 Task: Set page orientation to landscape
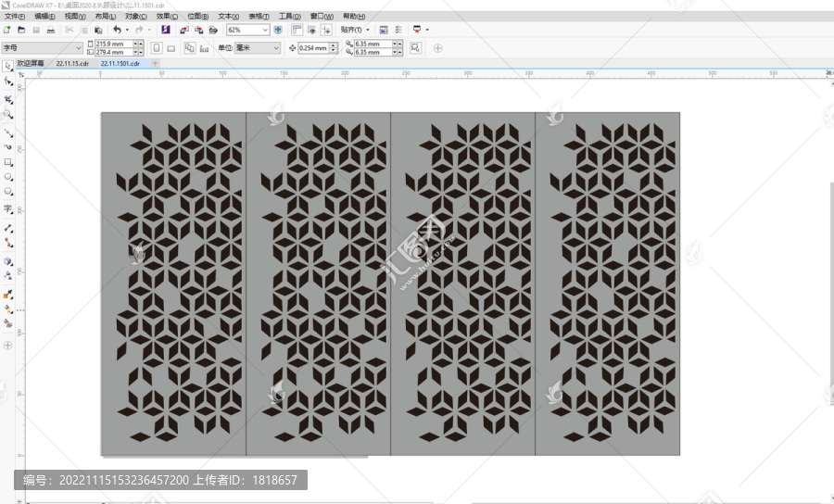171,48
